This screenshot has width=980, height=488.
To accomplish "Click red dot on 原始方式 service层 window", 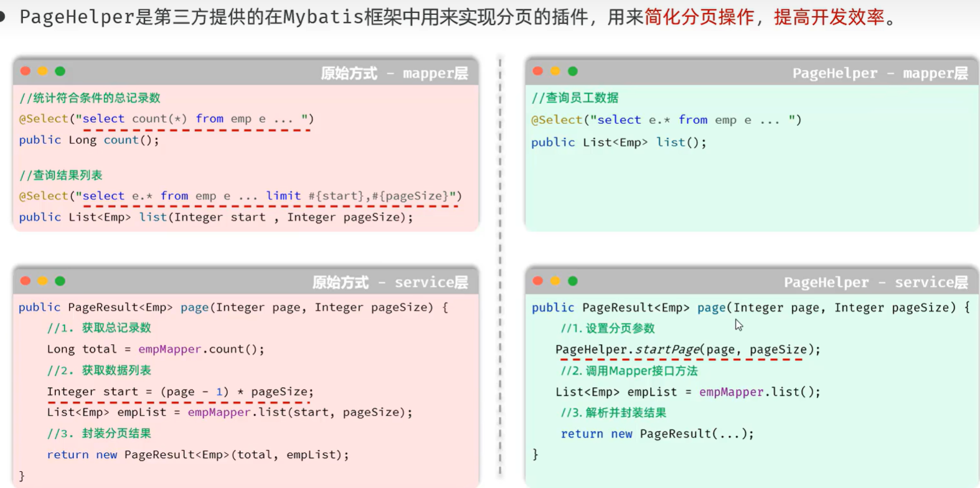I will point(26,281).
